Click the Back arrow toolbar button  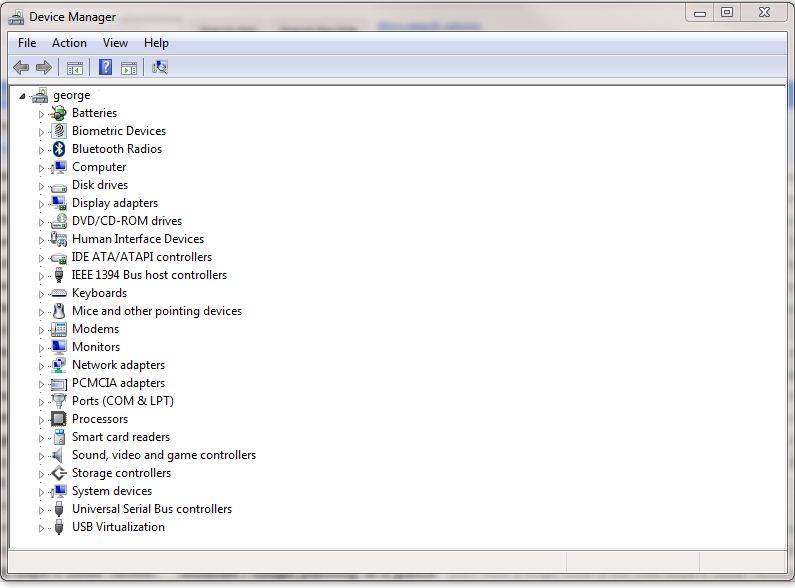21,67
